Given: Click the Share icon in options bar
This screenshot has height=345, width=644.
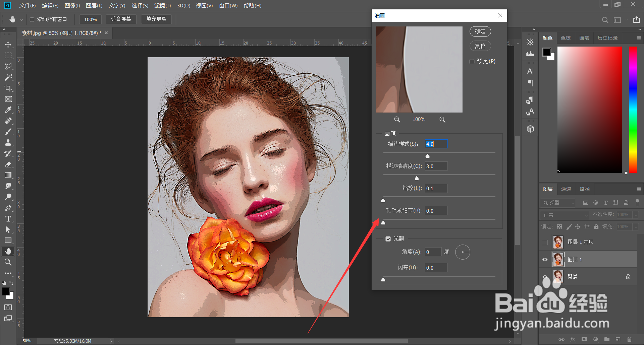Looking at the screenshot, I should (637, 20).
